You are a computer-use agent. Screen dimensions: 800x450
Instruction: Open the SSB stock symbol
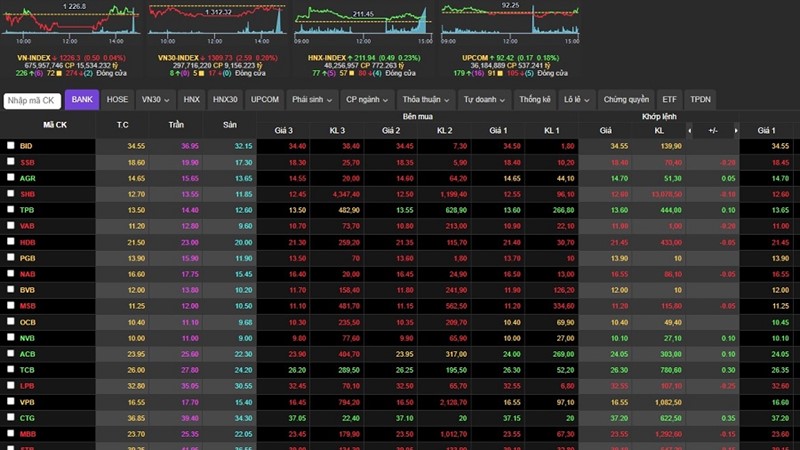coord(28,162)
